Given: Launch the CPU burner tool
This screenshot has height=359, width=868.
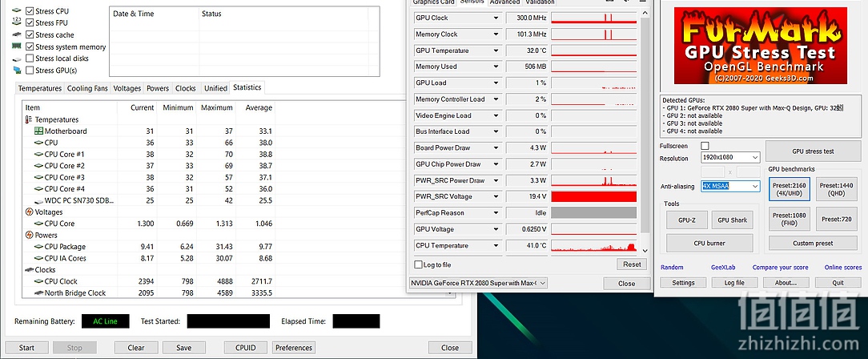Looking at the screenshot, I should point(709,243).
